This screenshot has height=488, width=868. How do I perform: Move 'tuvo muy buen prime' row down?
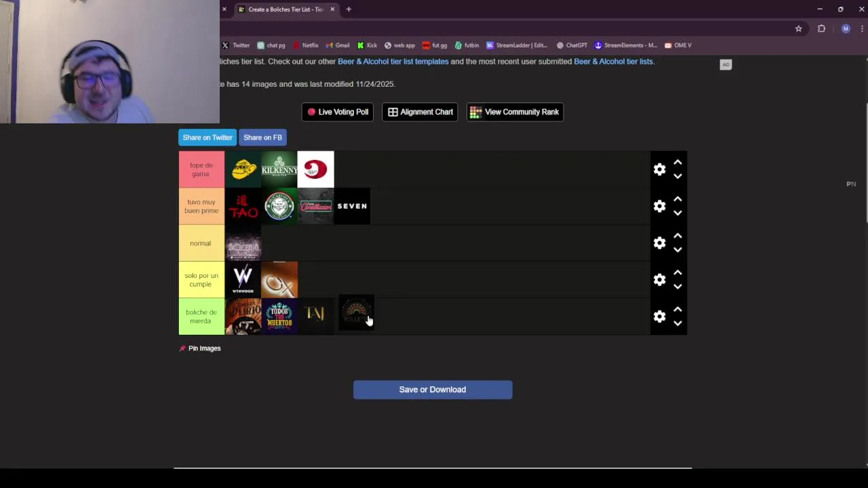click(677, 213)
